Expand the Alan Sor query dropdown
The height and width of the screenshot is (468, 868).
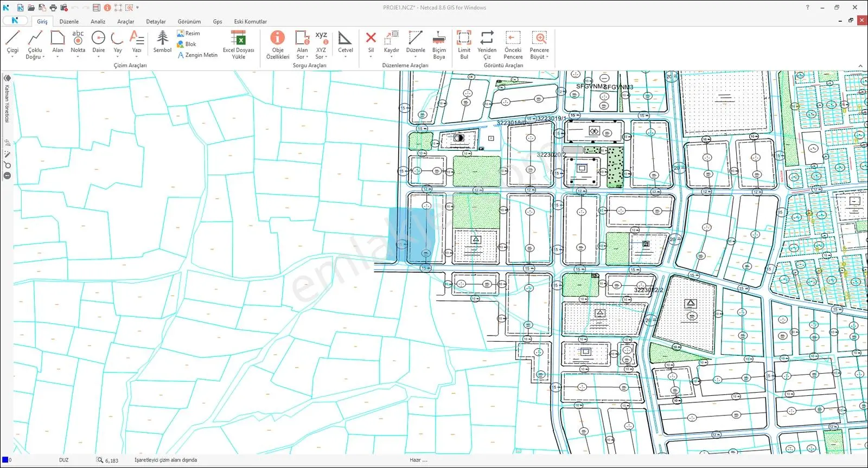(307, 57)
